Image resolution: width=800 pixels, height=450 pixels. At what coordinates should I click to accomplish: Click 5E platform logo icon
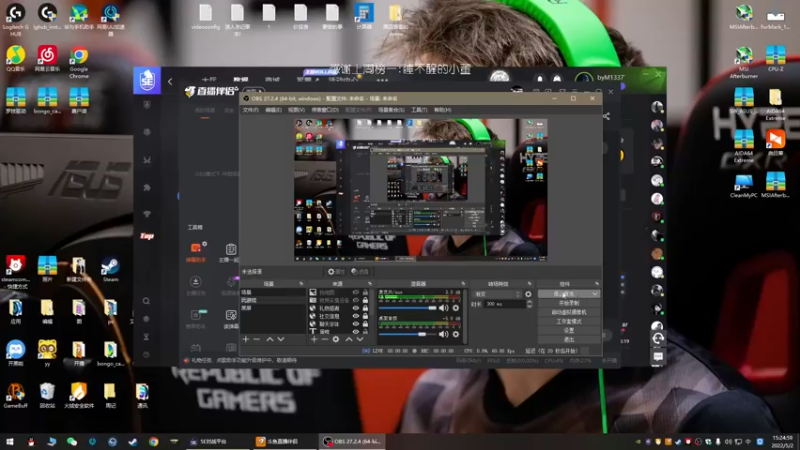(x=147, y=80)
